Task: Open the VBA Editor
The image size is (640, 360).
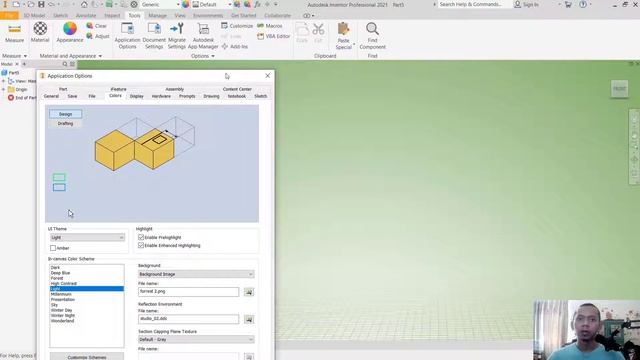Action: pyautogui.click(x=273, y=36)
